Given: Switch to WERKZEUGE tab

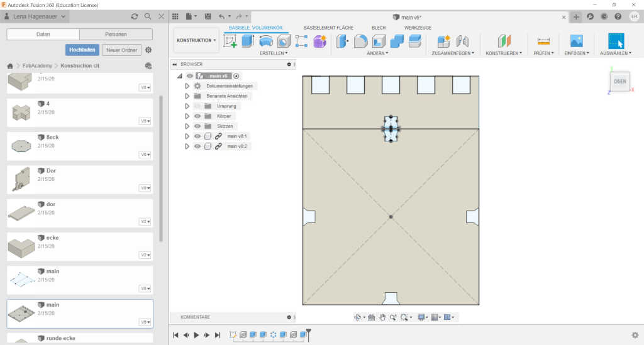Looking at the screenshot, I should pos(418,28).
